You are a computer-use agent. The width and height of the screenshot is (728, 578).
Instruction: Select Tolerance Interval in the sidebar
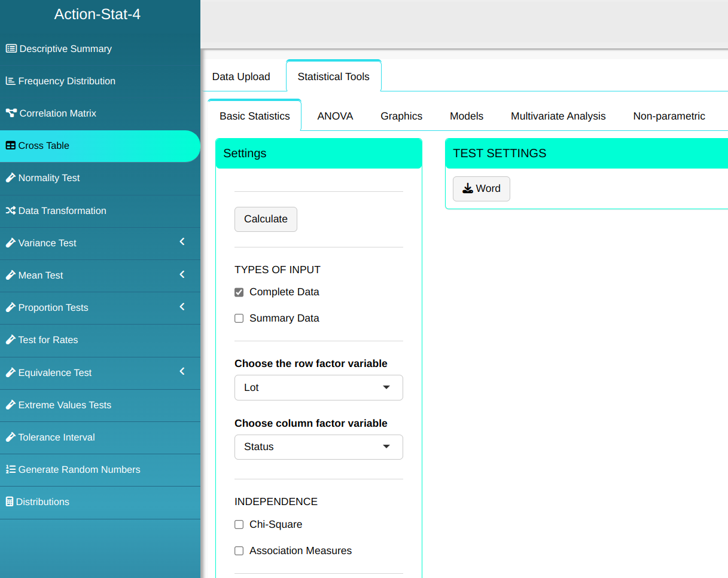[56, 438]
